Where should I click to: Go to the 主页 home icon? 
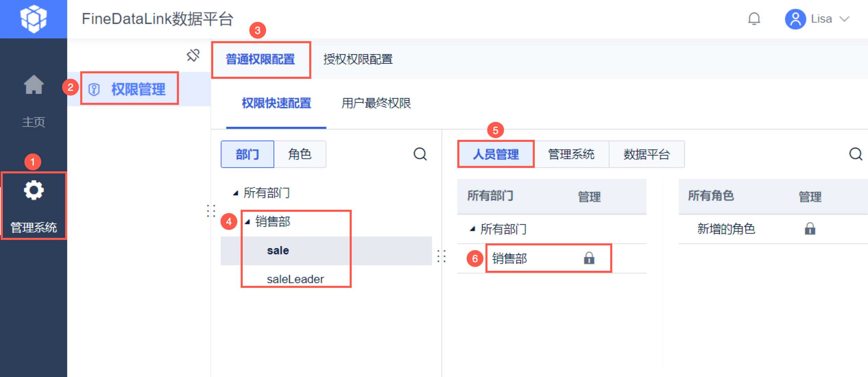point(34,84)
